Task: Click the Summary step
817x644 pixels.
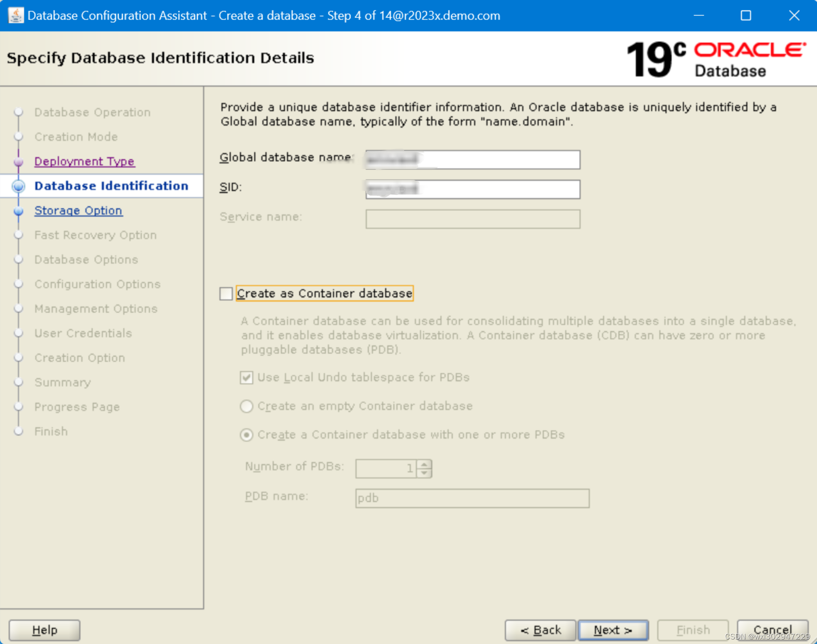Action: click(63, 382)
